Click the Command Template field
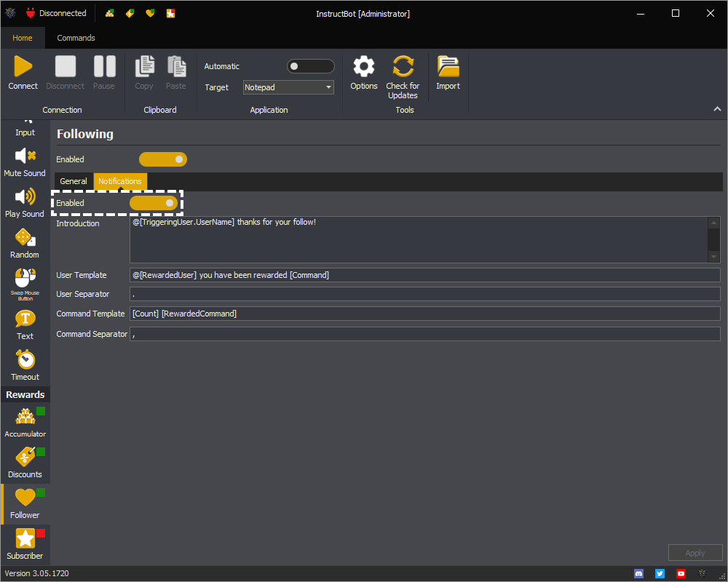The width and height of the screenshot is (728, 582). 425,314
